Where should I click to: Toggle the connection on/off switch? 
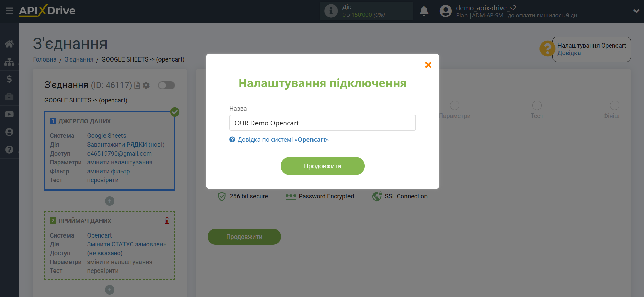[x=166, y=85]
